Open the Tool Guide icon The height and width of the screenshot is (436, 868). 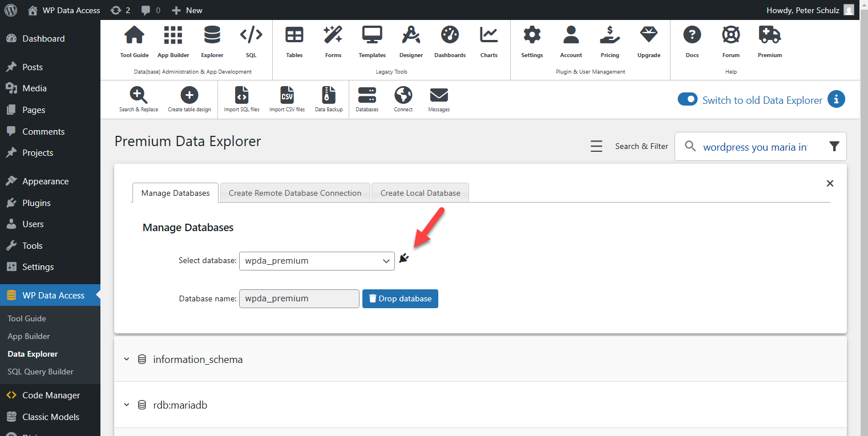134,35
